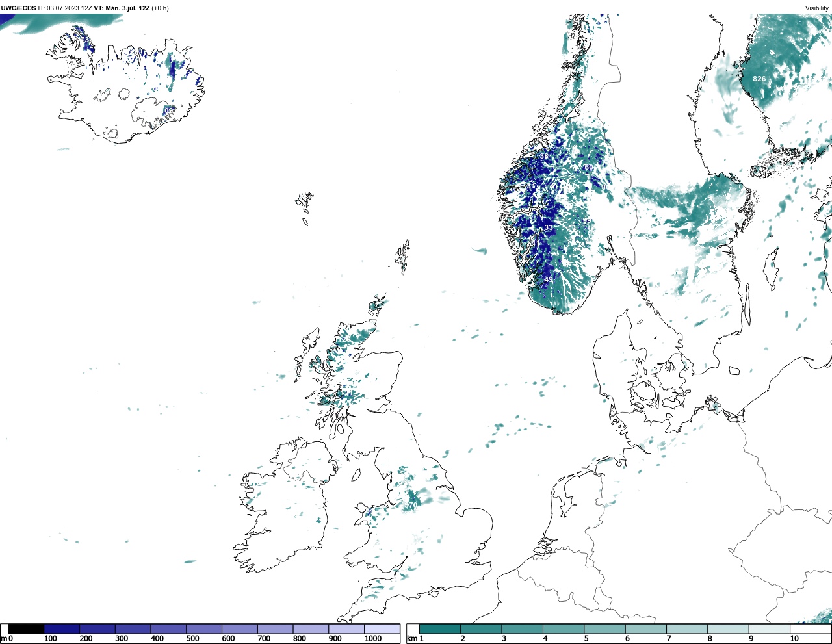Click the Visibility title text
This screenshot has height=644, width=832.
pos(817,8)
